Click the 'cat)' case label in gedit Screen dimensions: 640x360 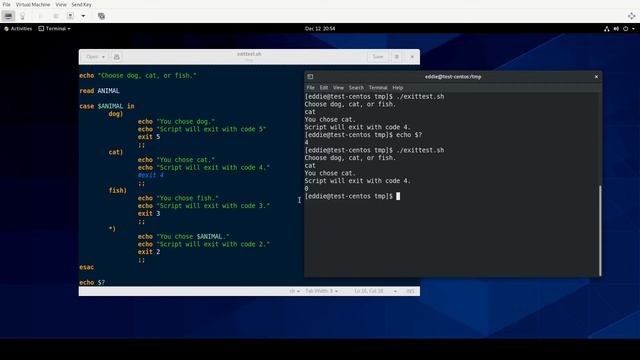point(116,152)
